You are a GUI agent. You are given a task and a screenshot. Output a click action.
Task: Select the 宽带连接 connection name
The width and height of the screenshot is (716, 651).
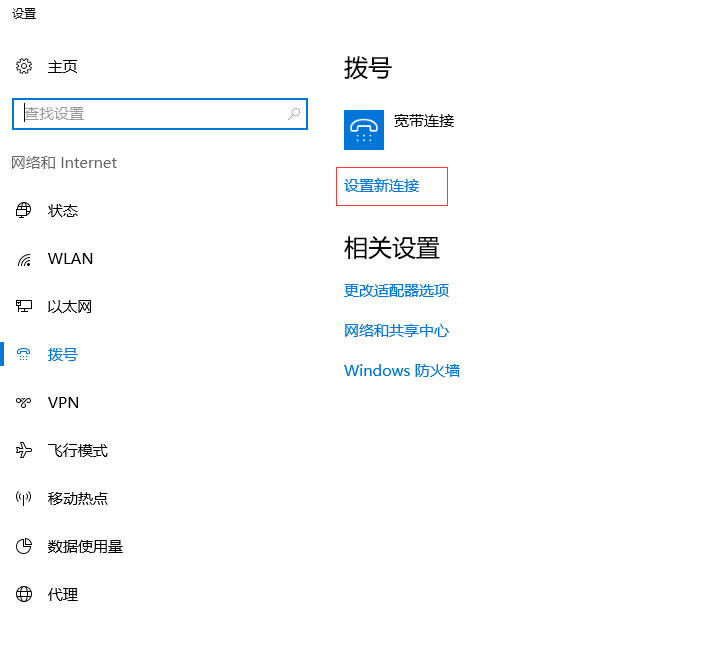point(424,121)
